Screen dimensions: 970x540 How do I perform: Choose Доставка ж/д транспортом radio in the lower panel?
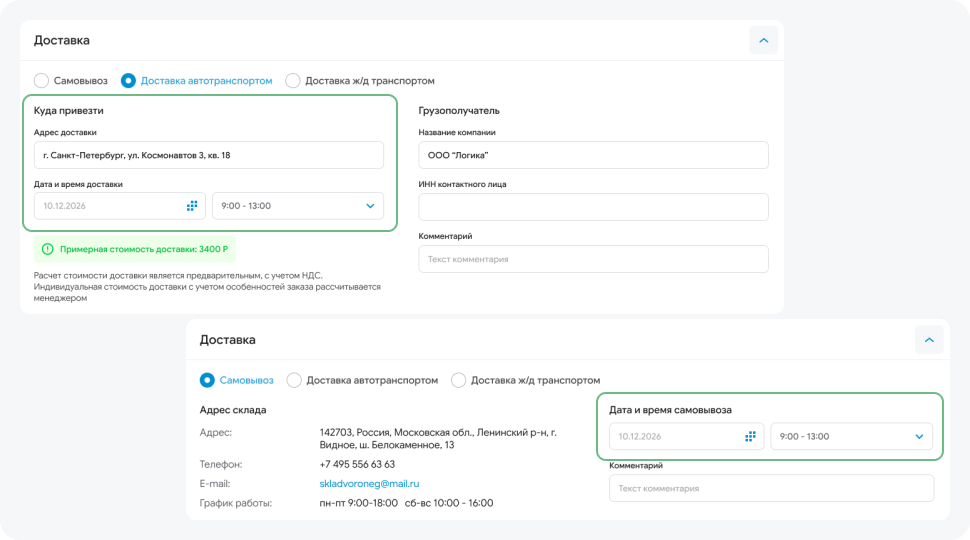458,380
